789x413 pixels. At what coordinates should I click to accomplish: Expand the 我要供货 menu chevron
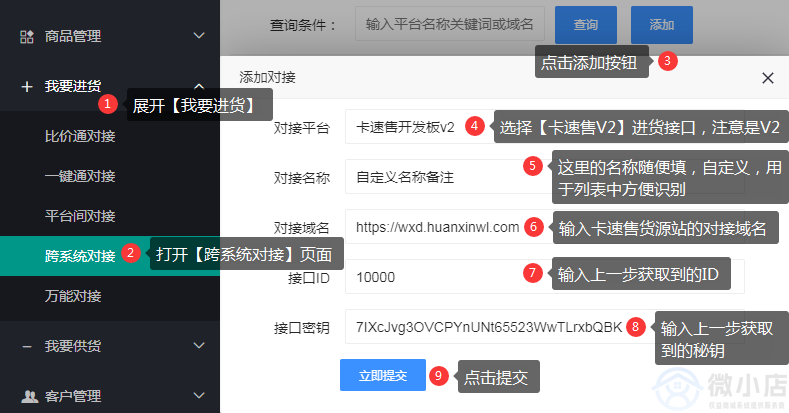coord(199,346)
